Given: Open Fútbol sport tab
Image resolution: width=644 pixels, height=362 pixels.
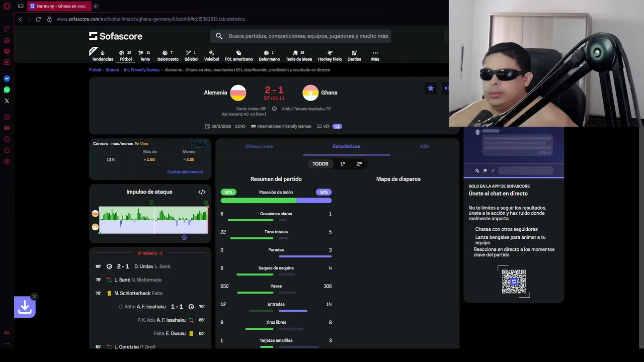Looking at the screenshot, I should pos(126,56).
